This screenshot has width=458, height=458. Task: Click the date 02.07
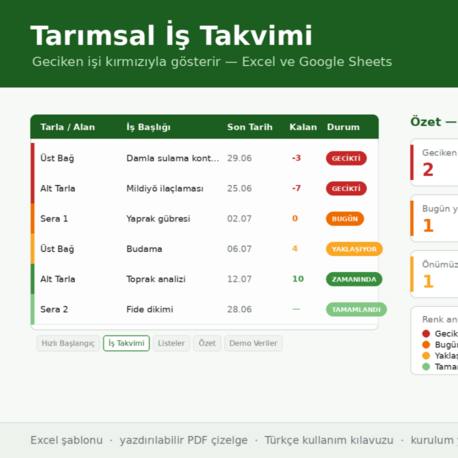click(239, 219)
